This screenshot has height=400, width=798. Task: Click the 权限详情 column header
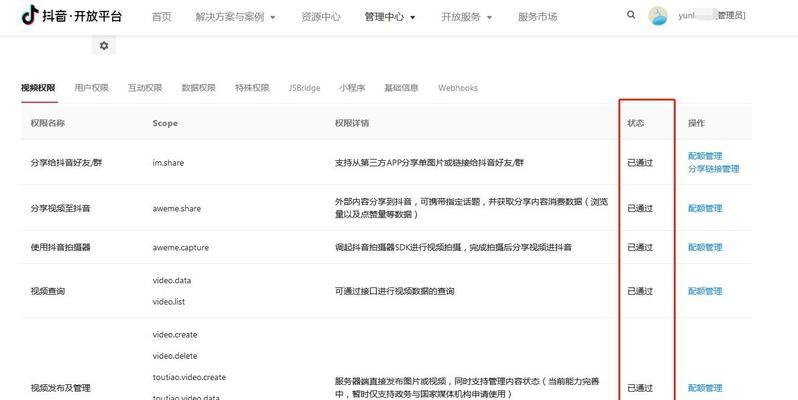(x=352, y=123)
